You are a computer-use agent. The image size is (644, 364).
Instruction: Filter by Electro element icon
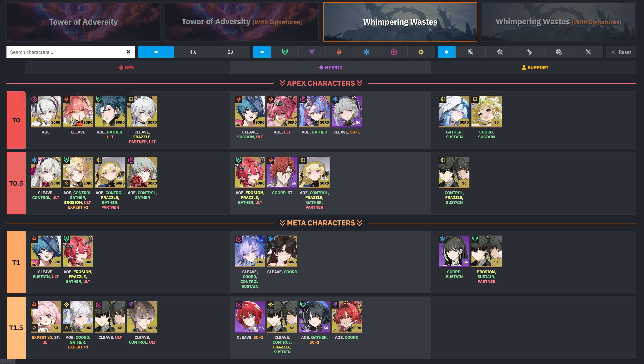click(x=312, y=52)
